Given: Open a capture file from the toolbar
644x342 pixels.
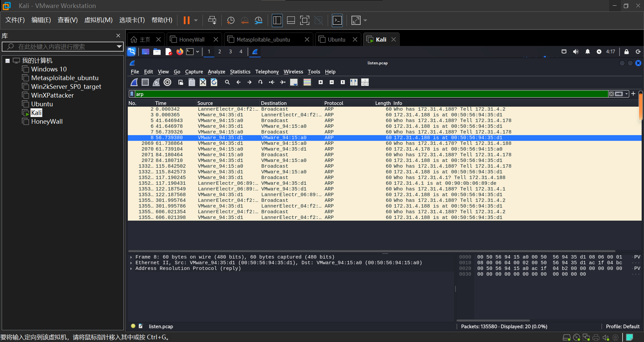Looking at the screenshot, I should point(181,82).
